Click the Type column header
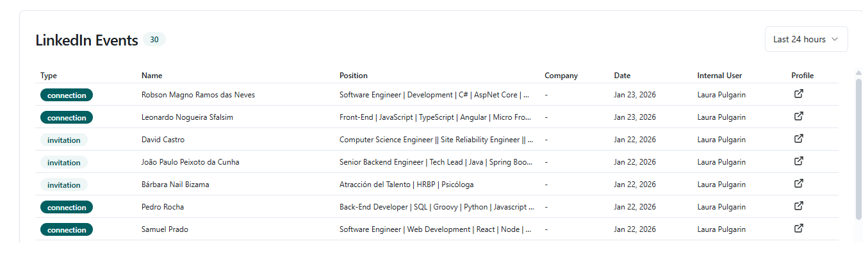The height and width of the screenshot is (264, 868). [49, 76]
